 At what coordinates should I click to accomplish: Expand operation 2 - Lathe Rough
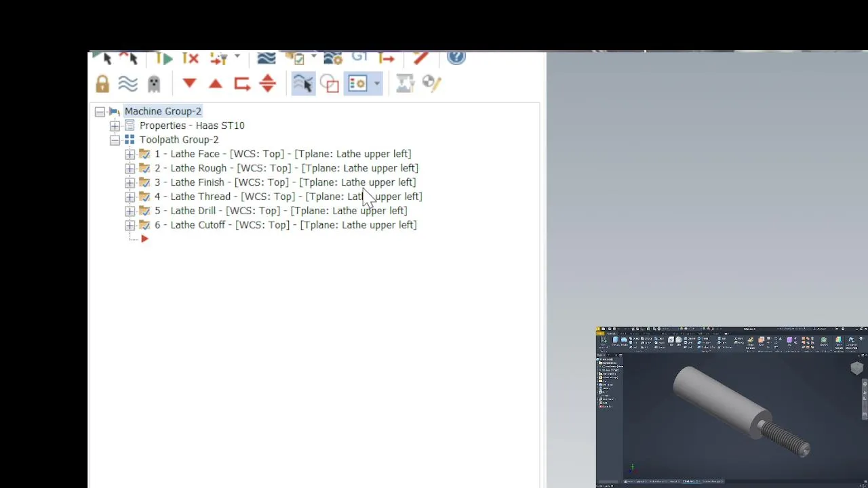click(x=130, y=169)
